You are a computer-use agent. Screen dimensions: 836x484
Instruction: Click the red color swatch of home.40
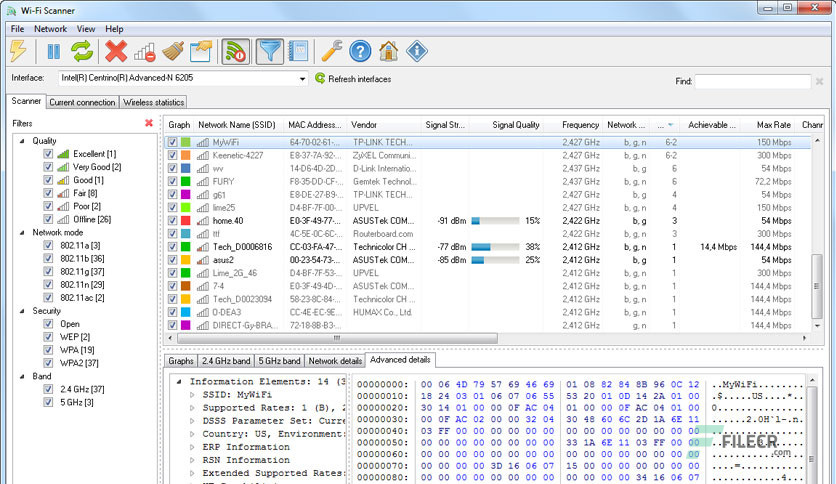point(186,221)
